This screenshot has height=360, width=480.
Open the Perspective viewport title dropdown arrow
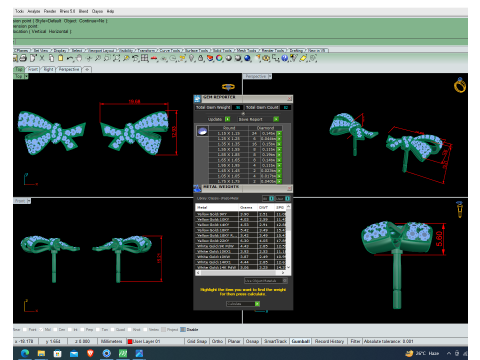point(270,76)
